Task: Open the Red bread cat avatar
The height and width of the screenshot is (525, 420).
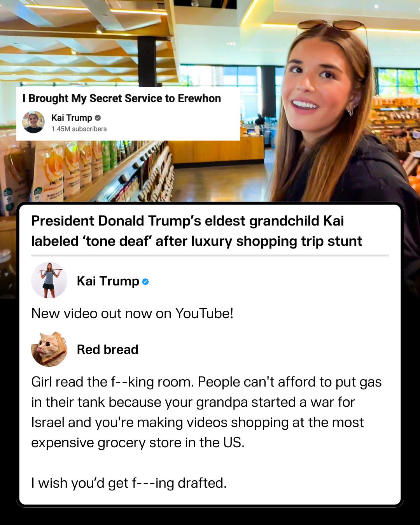Action: coord(49,349)
